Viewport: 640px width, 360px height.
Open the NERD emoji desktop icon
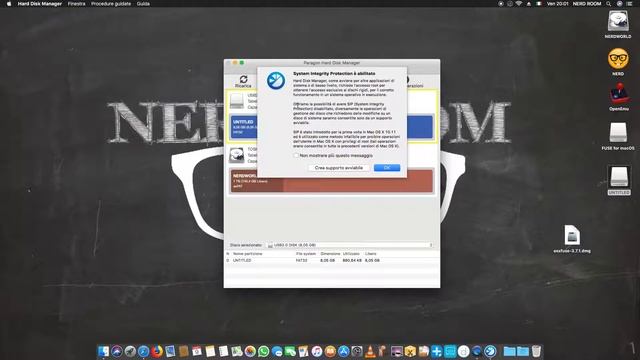point(618,59)
